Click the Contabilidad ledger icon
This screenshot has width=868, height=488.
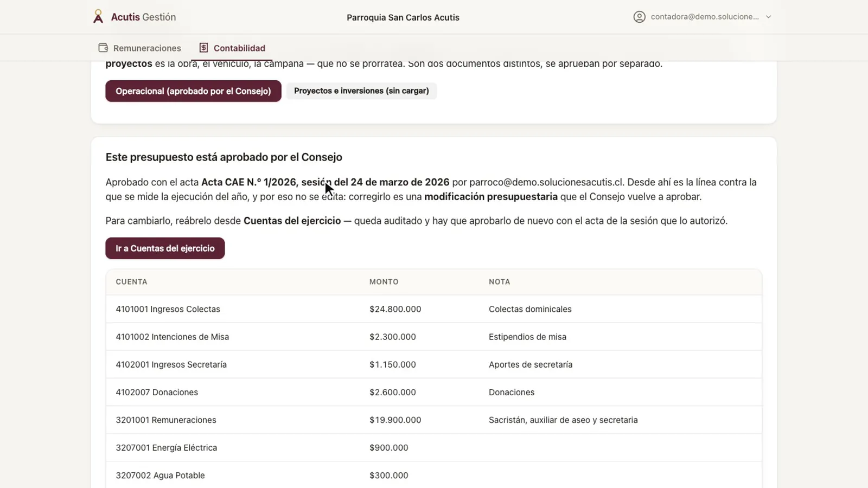click(x=203, y=48)
